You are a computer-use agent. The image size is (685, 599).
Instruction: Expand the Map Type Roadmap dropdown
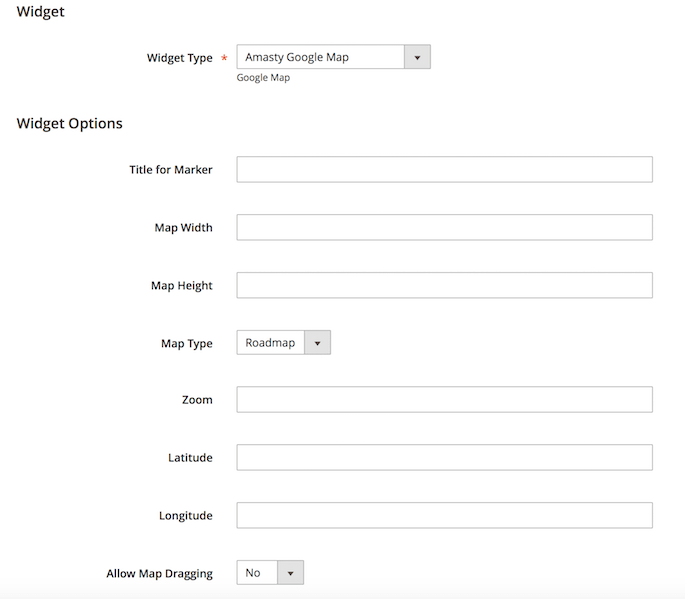click(x=283, y=343)
